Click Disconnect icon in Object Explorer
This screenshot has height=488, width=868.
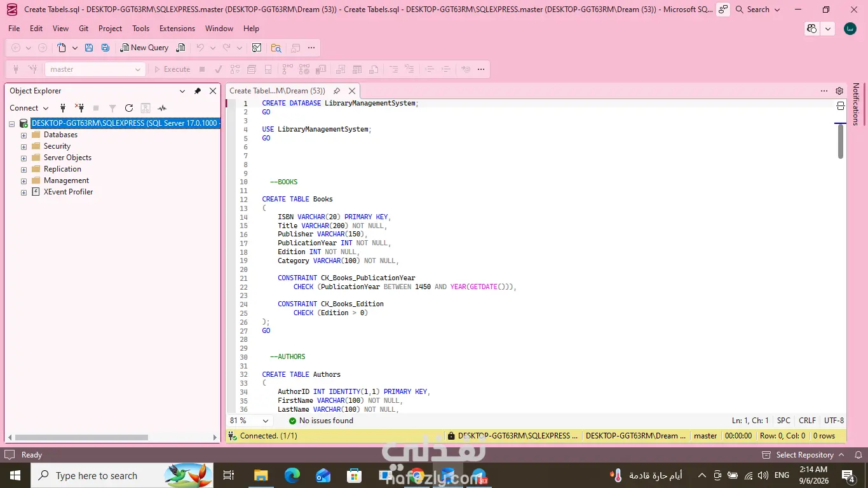[79, 108]
